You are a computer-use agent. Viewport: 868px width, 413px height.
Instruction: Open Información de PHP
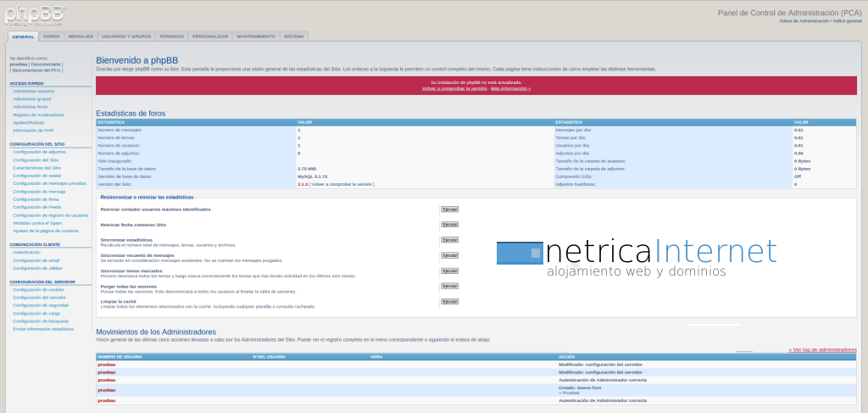33,131
